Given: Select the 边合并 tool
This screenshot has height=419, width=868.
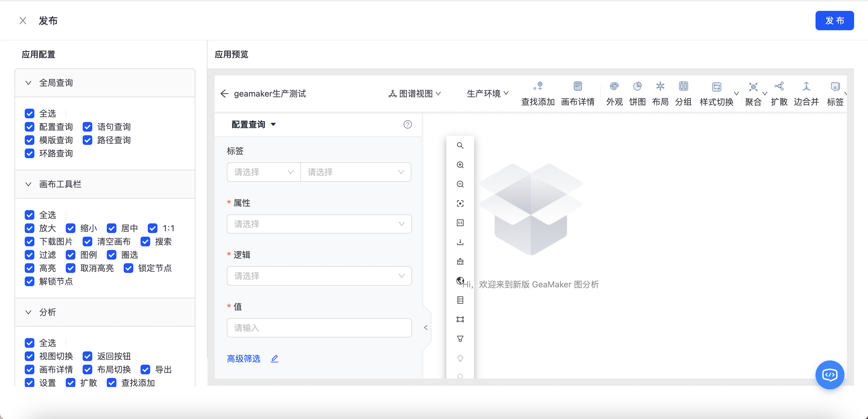Looking at the screenshot, I should point(806,94).
